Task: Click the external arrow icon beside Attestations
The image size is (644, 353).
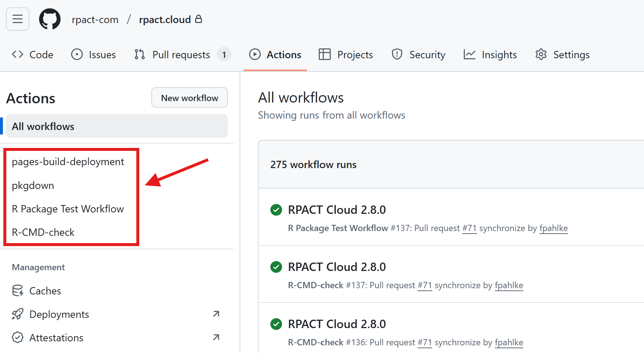Action: coord(216,337)
